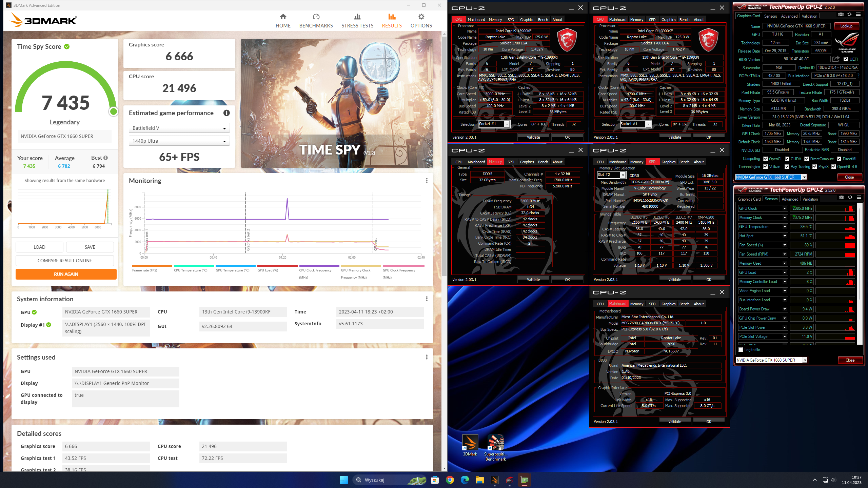The image size is (868, 488).
Task: Enable Log to file in GPU-Z Sensors
Action: (x=741, y=350)
